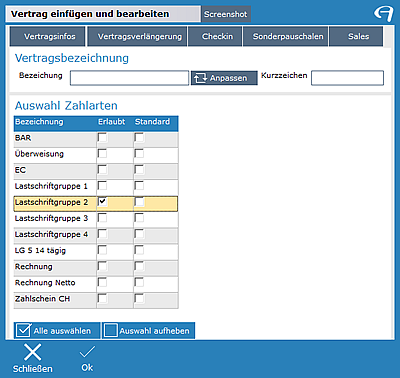400x378 pixels.
Task: Click the logo icon in top-right corner
Action: tap(383, 14)
